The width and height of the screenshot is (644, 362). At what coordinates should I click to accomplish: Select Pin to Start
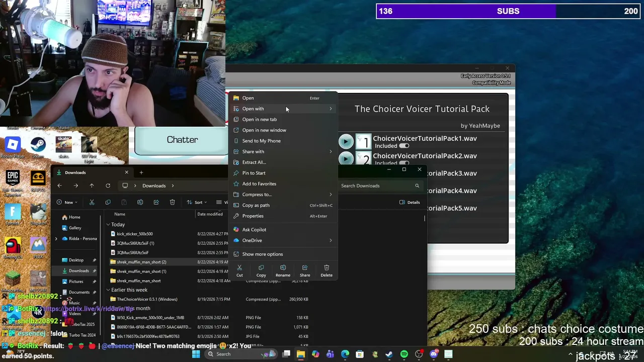tap(283, 173)
